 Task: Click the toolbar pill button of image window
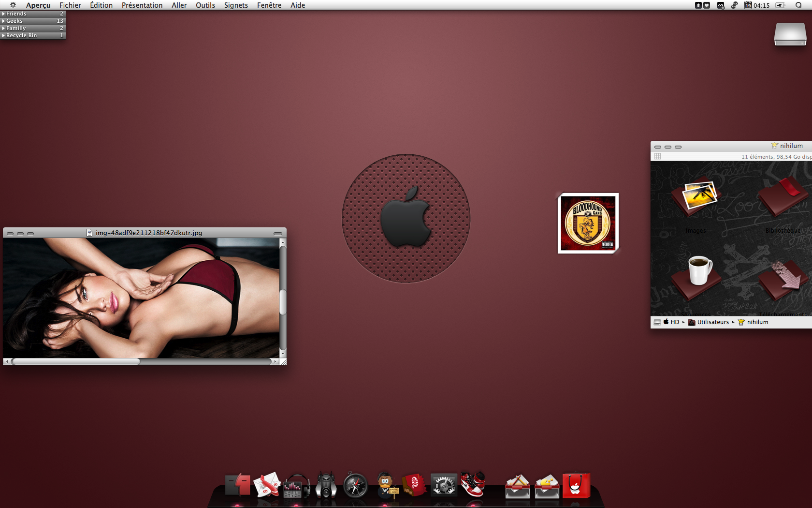tap(278, 233)
